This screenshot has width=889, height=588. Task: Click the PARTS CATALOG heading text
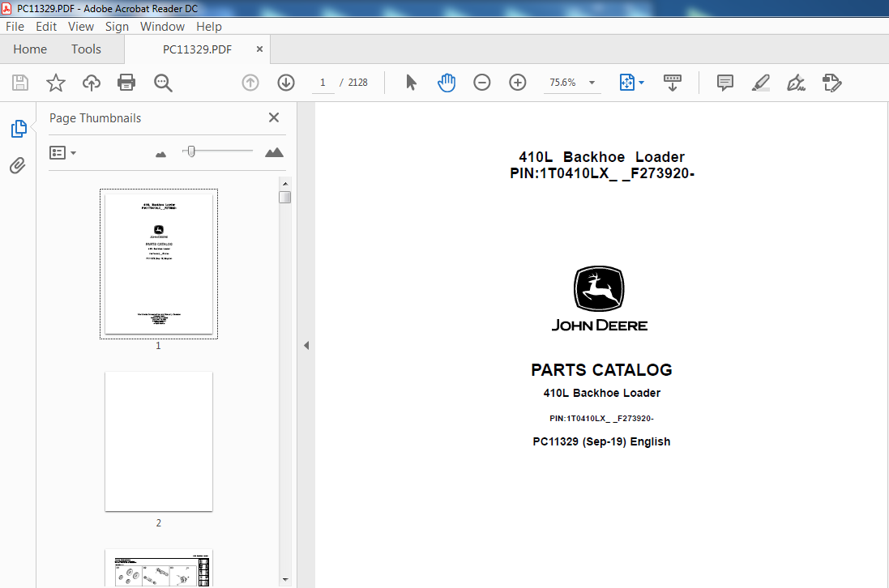[x=601, y=370]
